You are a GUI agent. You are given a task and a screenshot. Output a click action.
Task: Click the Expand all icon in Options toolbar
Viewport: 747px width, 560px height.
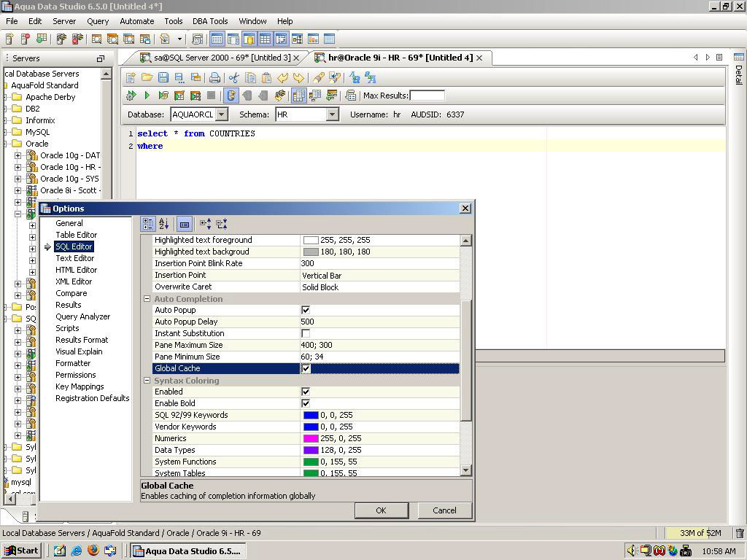[205, 223]
